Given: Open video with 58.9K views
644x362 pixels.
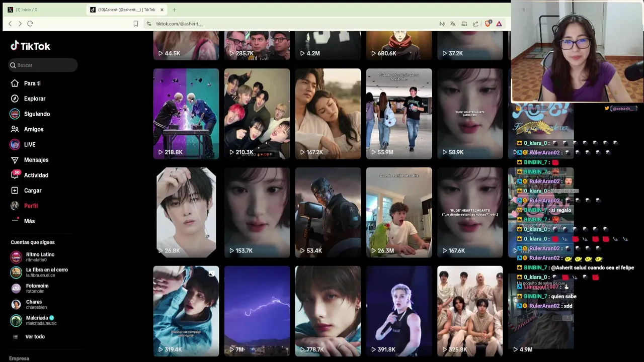Looking at the screenshot, I should tap(470, 114).
